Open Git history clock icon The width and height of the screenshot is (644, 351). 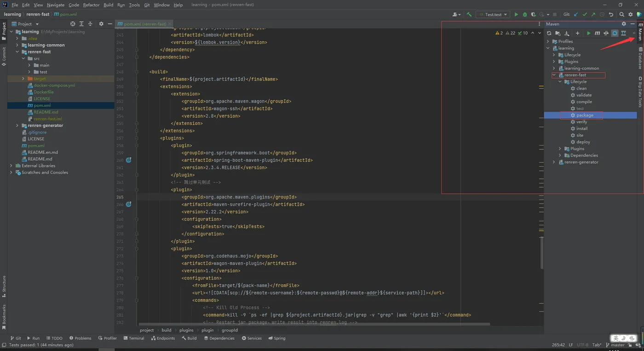602,14
